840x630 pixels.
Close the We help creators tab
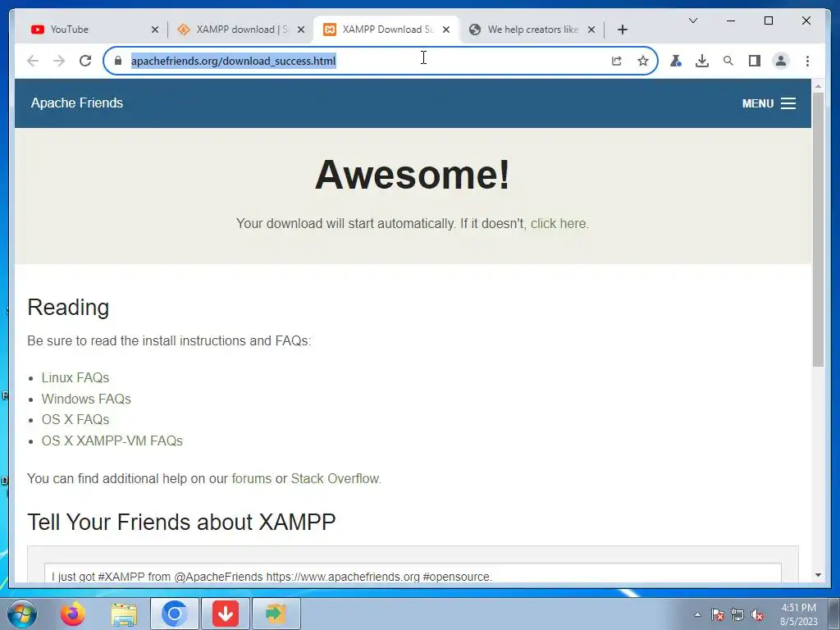591,30
